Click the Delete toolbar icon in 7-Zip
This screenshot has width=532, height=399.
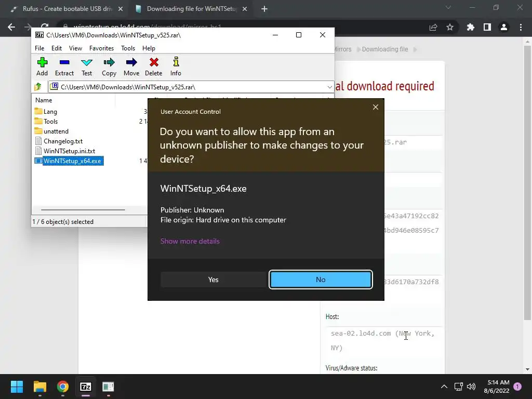(154, 66)
